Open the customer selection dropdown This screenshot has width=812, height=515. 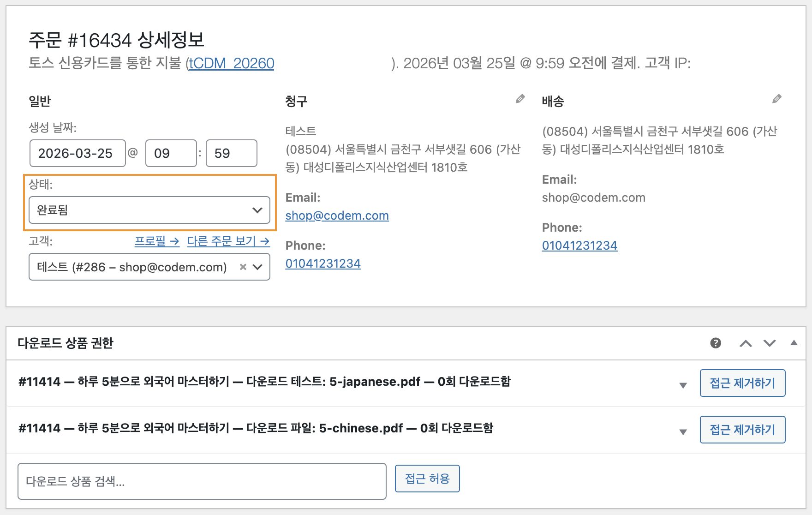click(x=257, y=267)
